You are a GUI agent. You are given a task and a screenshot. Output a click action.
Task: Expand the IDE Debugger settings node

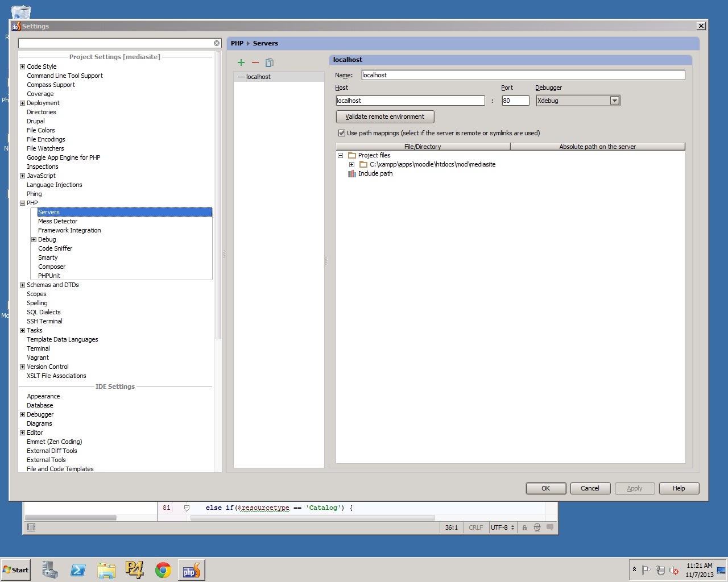click(x=22, y=414)
